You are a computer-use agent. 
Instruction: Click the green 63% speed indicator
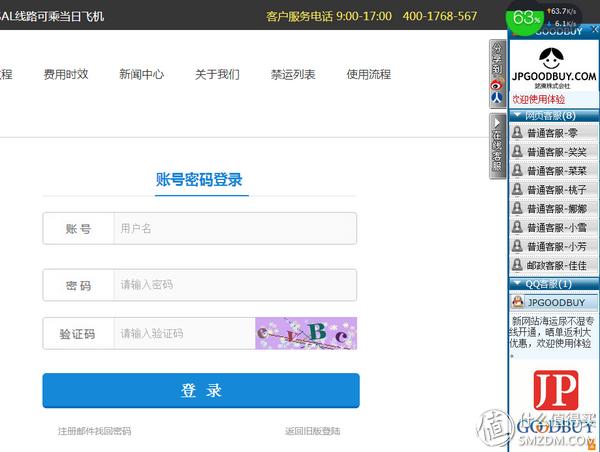tap(525, 18)
